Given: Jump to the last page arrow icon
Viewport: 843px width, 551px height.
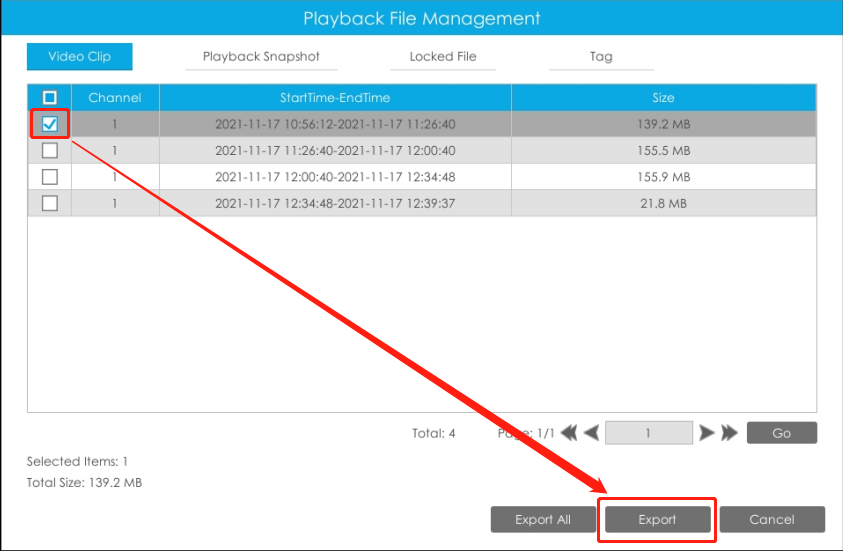Looking at the screenshot, I should 730,433.
